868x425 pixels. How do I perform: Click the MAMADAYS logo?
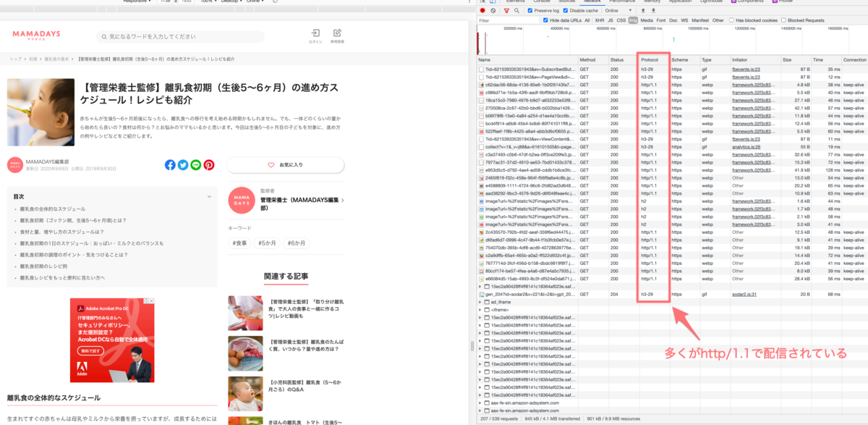[36, 35]
